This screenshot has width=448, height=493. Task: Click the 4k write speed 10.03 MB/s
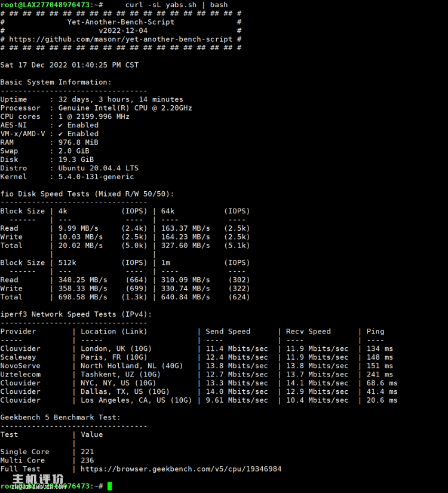(81, 237)
